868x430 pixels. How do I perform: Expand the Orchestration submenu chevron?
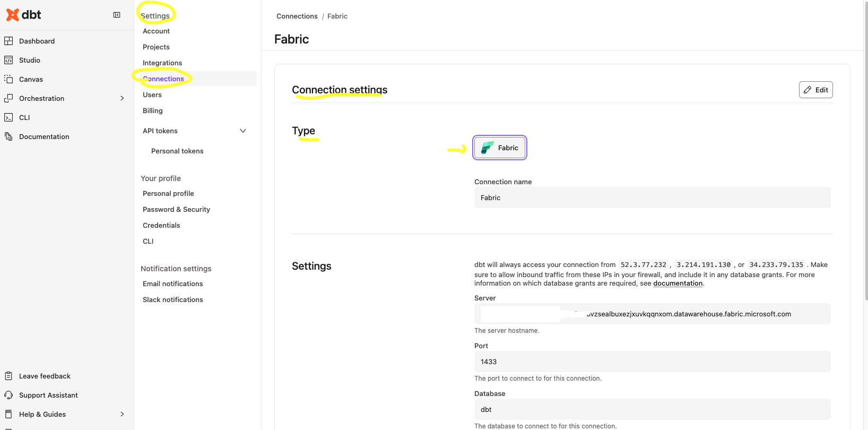(122, 98)
